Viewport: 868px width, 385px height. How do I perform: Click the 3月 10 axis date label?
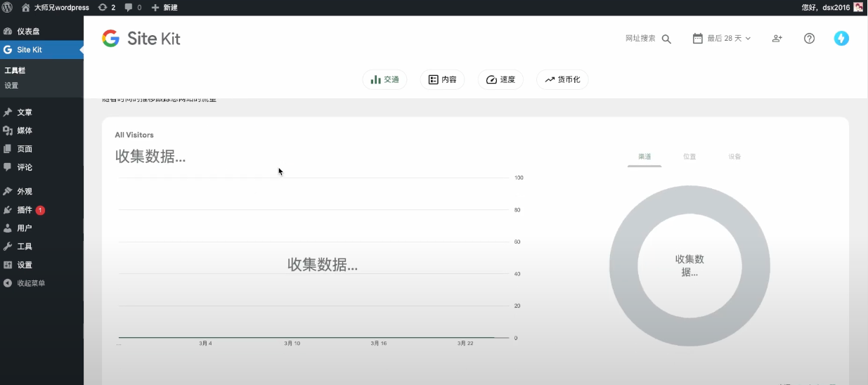[x=292, y=344]
